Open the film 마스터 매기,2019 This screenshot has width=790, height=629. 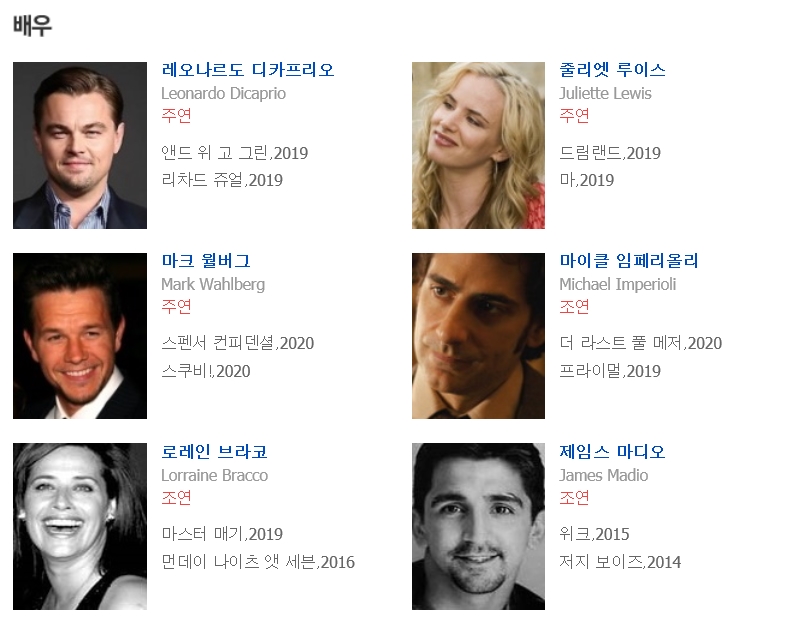click(222, 534)
